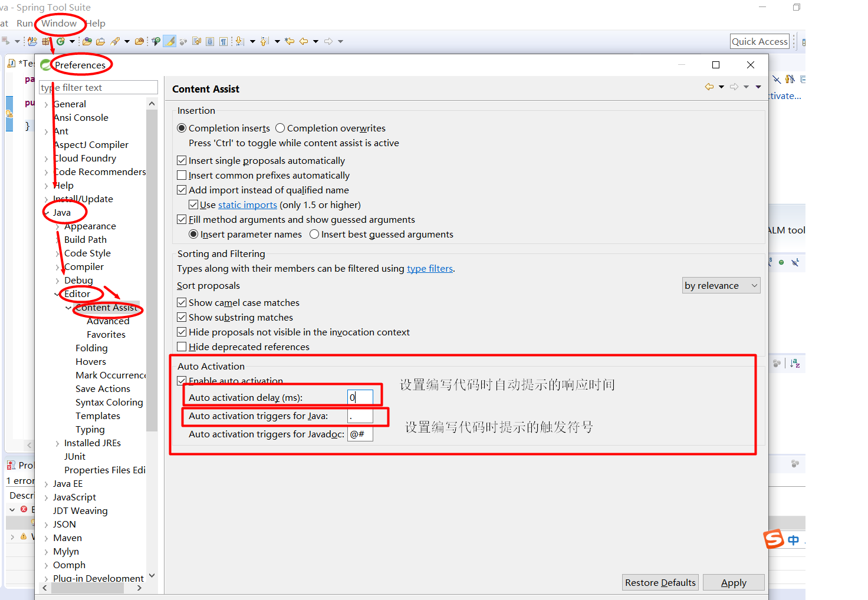The image size is (868, 600).
Task: Select Syntax Coloring preference page
Action: [x=109, y=402]
